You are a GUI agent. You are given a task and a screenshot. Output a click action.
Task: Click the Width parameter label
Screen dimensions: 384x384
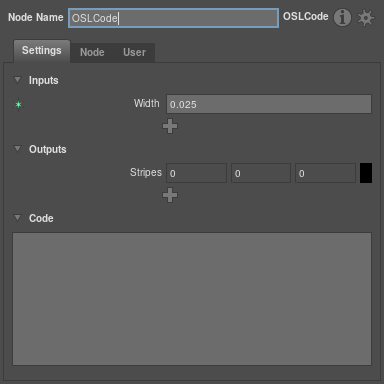pyautogui.click(x=147, y=104)
